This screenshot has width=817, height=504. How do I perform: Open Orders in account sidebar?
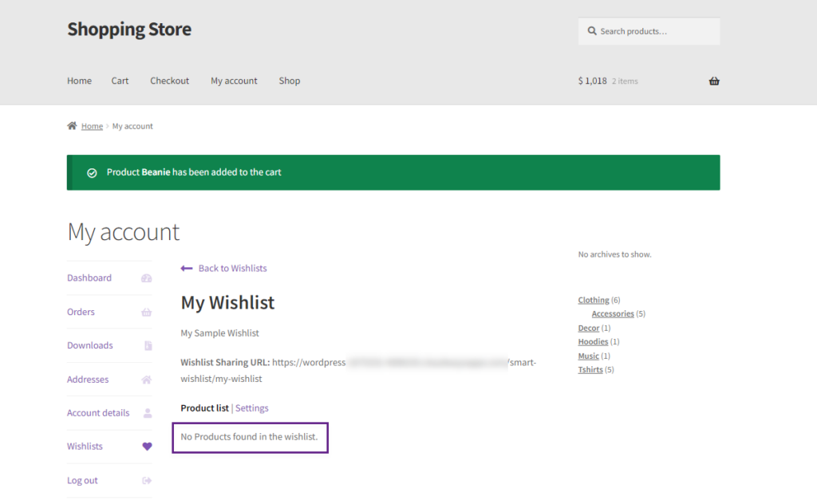point(81,312)
